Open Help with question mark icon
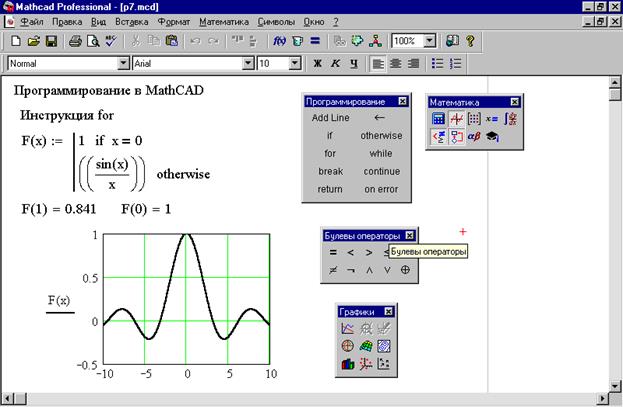 (x=470, y=41)
